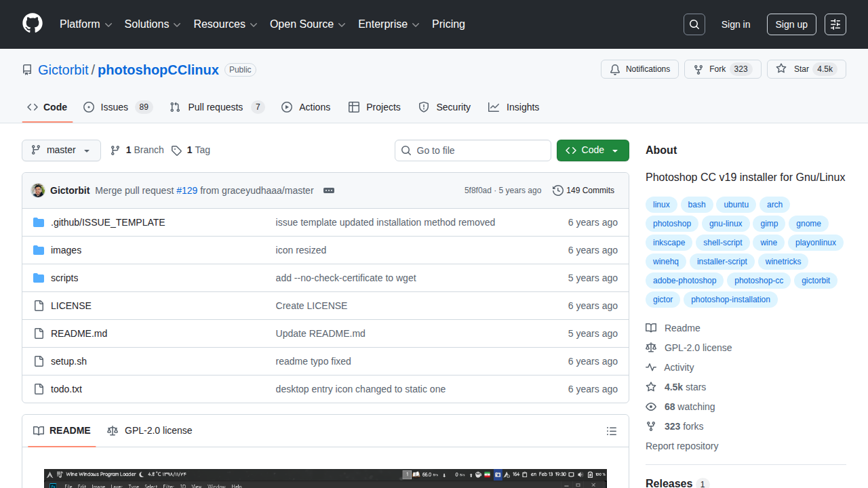Image resolution: width=868 pixels, height=488 pixels.
Task: Open the README outline list icon
Action: tap(611, 431)
